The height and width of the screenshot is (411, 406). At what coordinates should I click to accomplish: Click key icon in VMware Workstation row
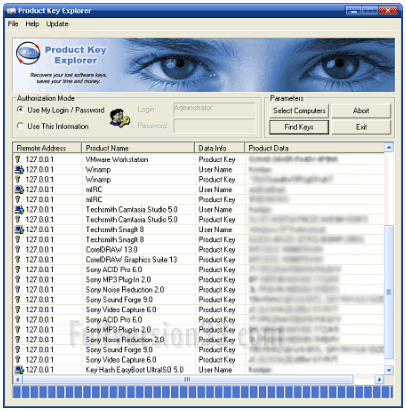tap(18, 160)
